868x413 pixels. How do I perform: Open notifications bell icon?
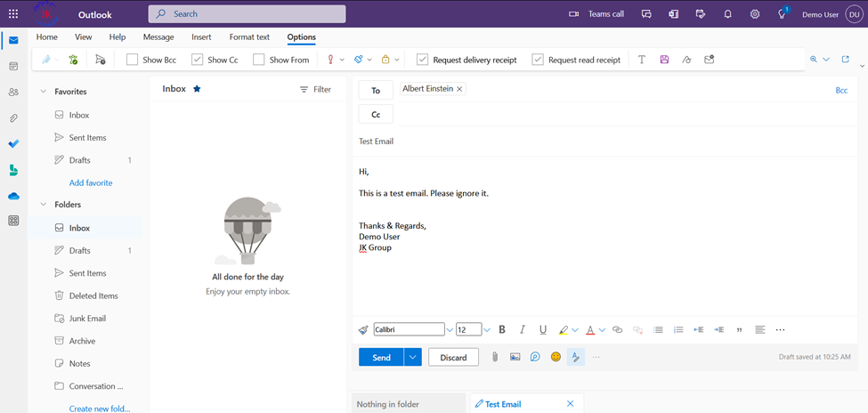(727, 14)
